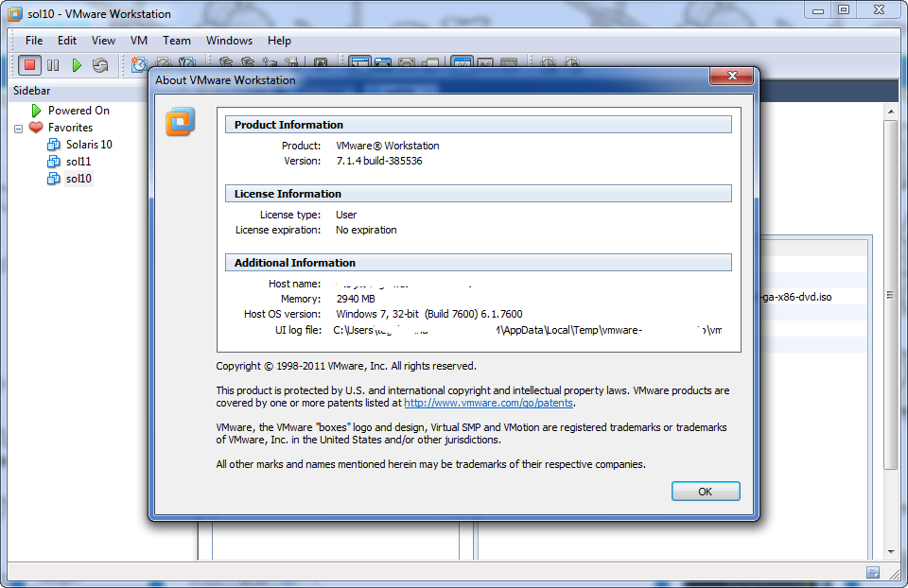The height and width of the screenshot is (588, 908).
Task: Click the version value 7.1.4 build-385536
Action: [x=379, y=161]
